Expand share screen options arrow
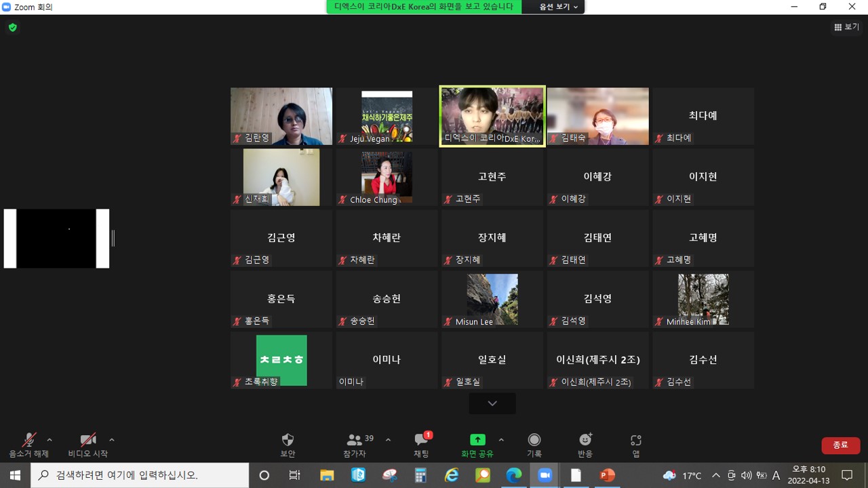Screen dimensions: 868x488 tap(501, 440)
